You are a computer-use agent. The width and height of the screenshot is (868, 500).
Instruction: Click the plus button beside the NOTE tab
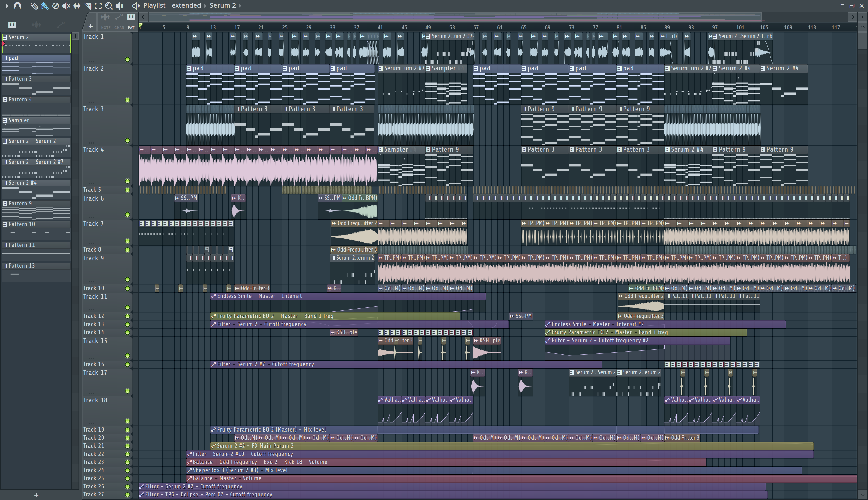pos(90,26)
